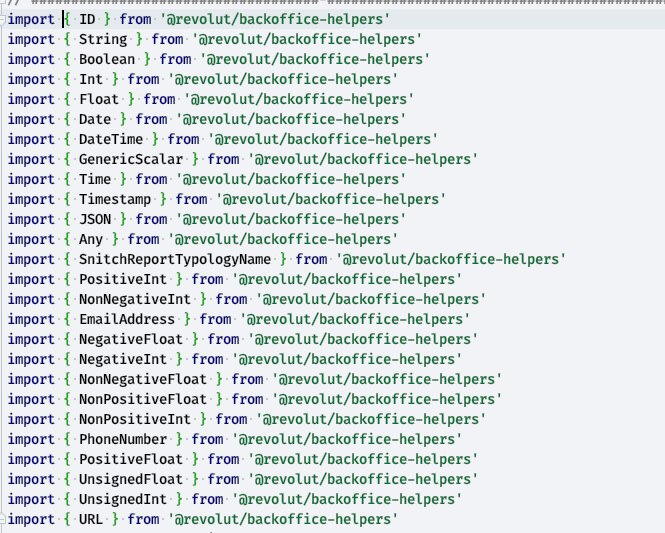Click the 'from' keyword on the Timestamp line
665x533 pixels.
tap(191, 199)
